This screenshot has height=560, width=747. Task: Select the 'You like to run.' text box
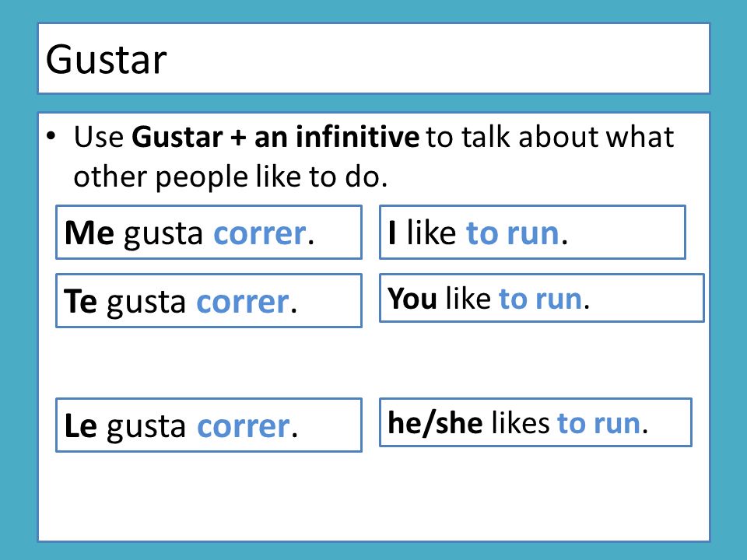point(542,298)
